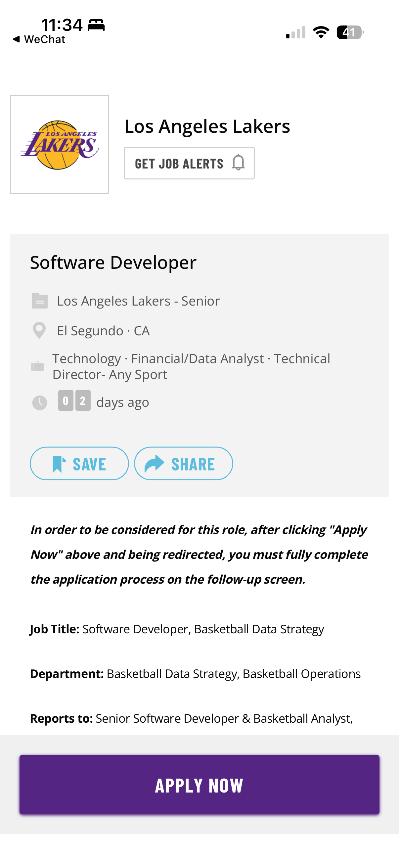Select the El Segundo · CA location text
The height and width of the screenshot is (868, 399).
point(103,331)
